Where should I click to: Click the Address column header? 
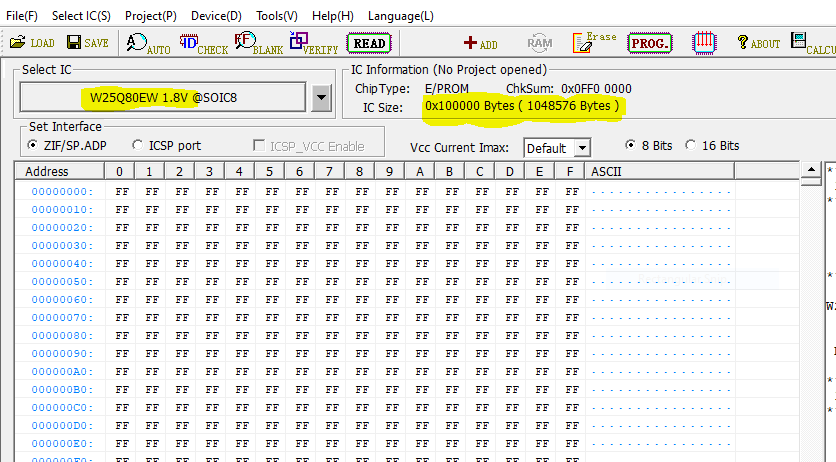point(59,172)
